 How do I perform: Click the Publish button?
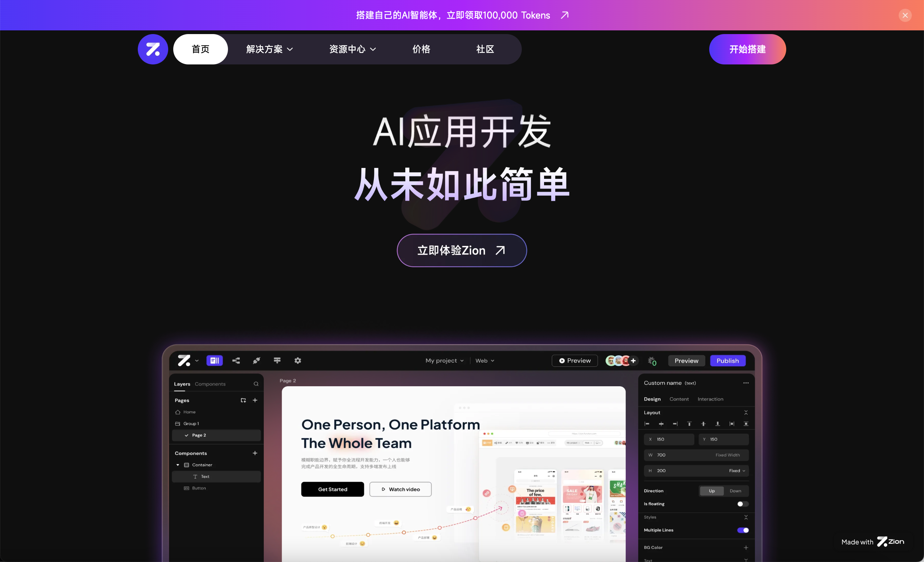click(x=727, y=360)
